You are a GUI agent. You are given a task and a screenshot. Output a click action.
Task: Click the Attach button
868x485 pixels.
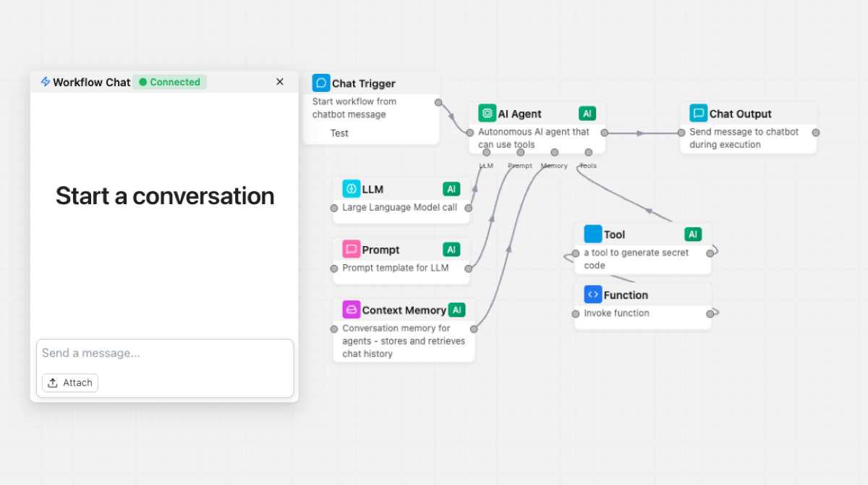(x=69, y=382)
